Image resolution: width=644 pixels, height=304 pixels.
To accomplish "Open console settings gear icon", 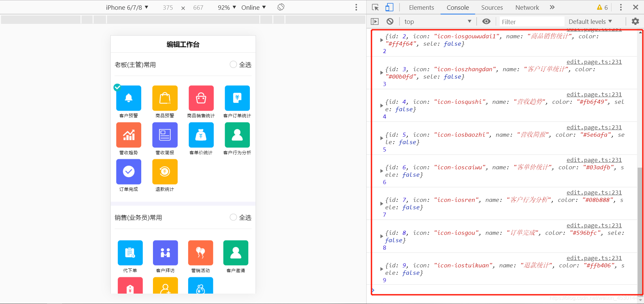I will point(635,21).
